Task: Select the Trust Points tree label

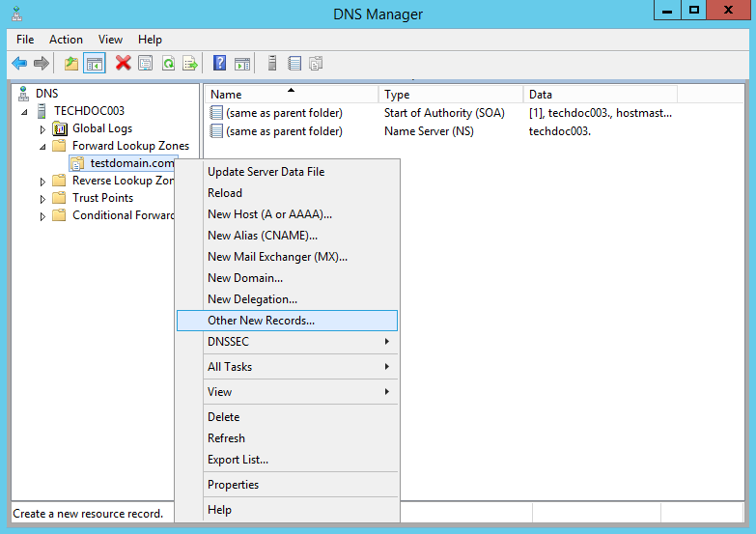Action: point(102,198)
